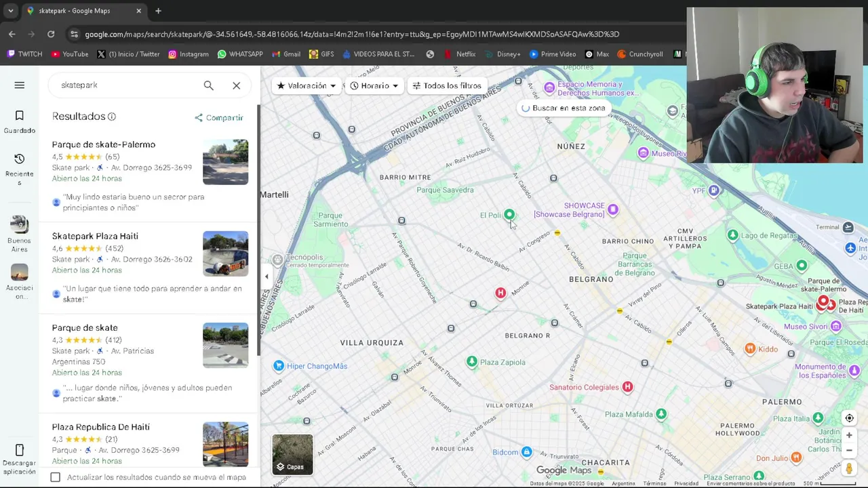Open Todos los filtros button

pyautogui.click(x=447, y=86)
